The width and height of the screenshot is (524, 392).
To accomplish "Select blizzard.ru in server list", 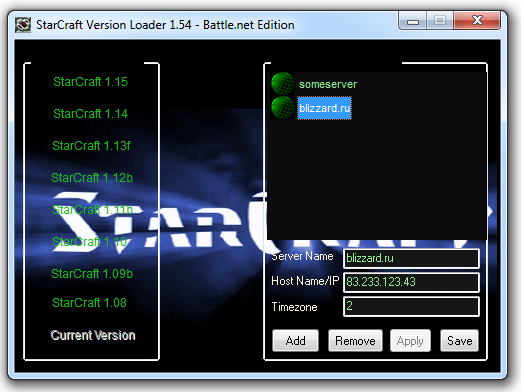I will (x=324, y=108).
